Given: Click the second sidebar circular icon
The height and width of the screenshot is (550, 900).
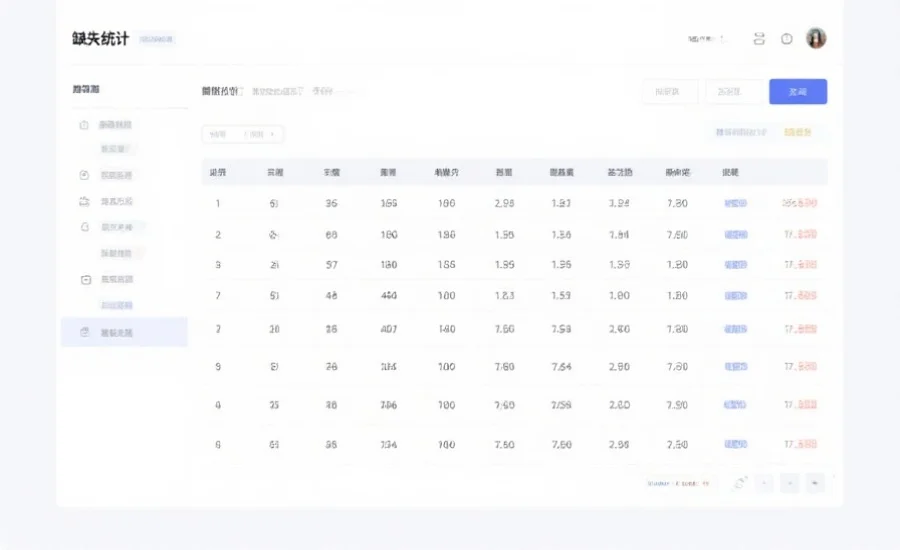Looking at the screenshot, I should pyautogui.click(x=84, y=175).
